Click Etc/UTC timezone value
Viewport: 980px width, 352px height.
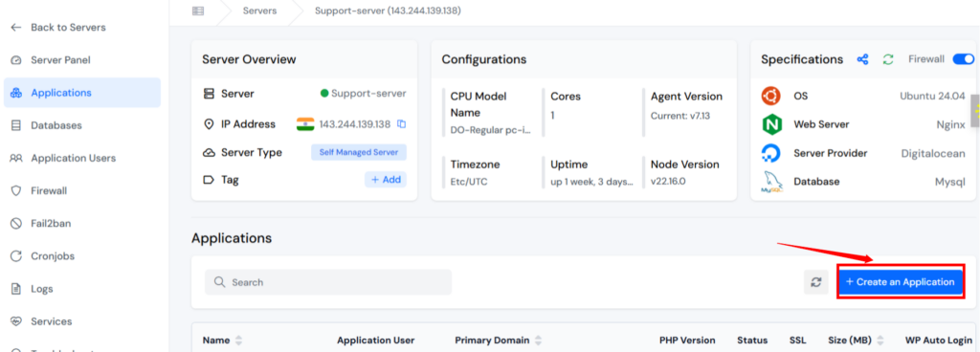[x=469, y=182]
